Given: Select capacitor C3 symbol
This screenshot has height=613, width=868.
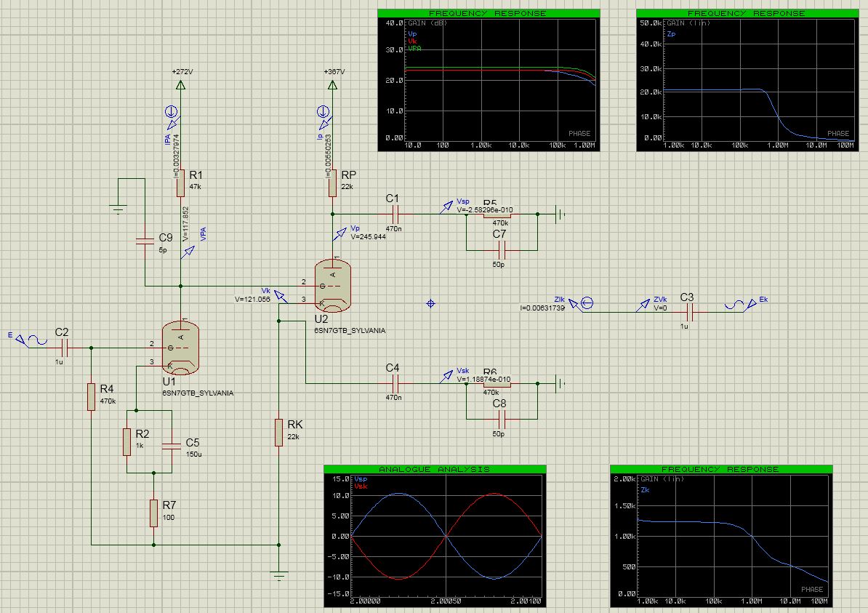Looking at the screenshot, I should (x=690, y=312).
